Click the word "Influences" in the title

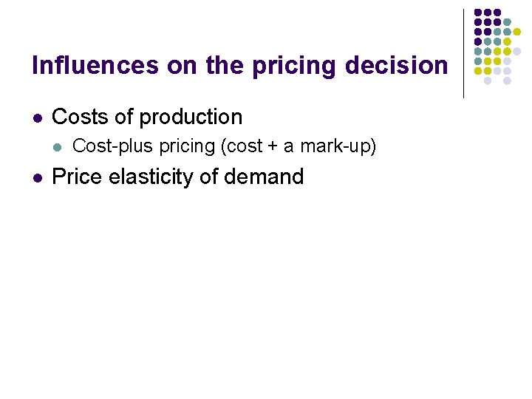95,65
